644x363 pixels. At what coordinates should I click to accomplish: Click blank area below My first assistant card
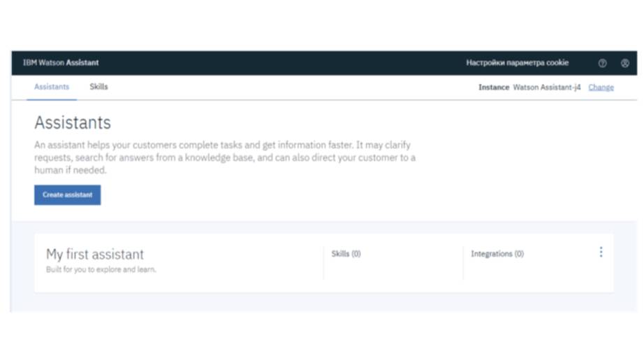point(321,302)
